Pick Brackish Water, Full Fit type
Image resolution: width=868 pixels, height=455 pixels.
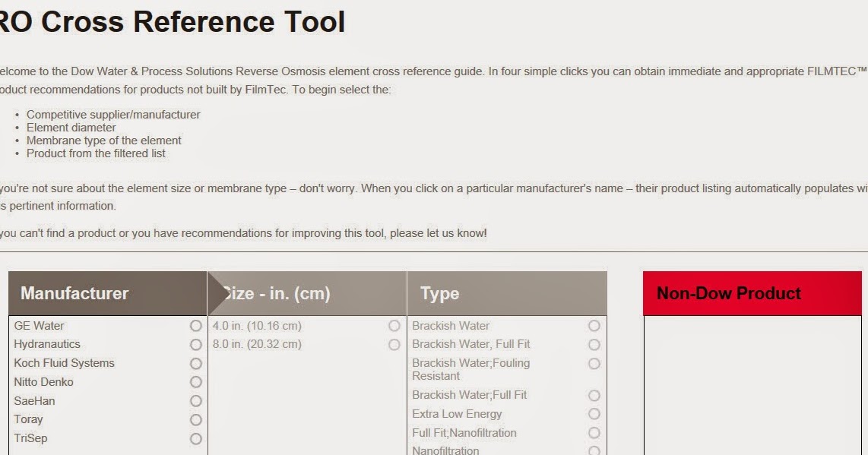pos(594,344)
